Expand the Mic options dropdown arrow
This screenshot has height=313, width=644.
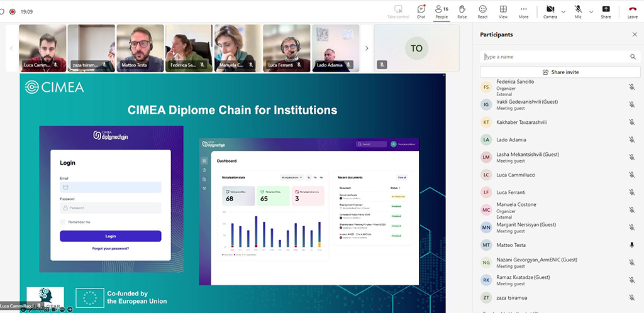(591, 11)
